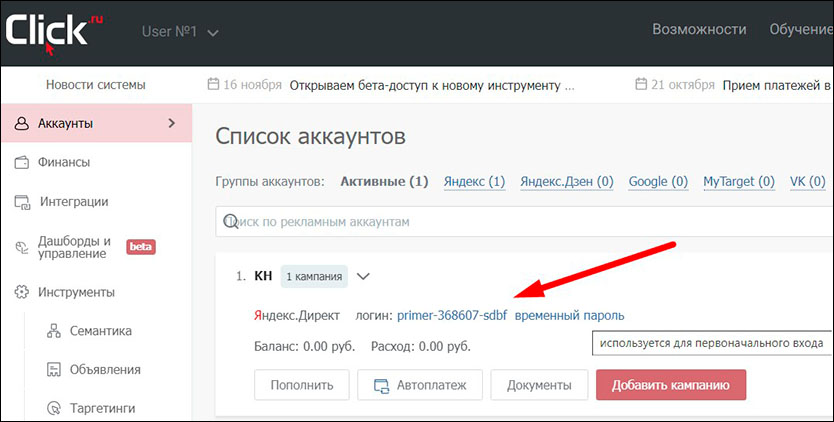Filter accounts by MyTarget (0)
The image size is (834, 422).
739,181
